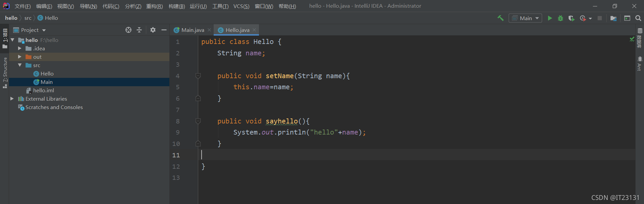Click the Build Project hammer icon

point(500,18)
